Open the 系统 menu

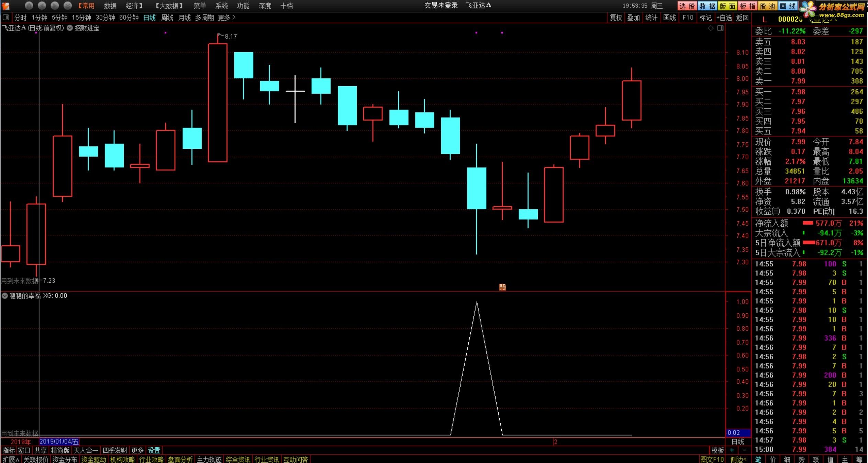222,6
